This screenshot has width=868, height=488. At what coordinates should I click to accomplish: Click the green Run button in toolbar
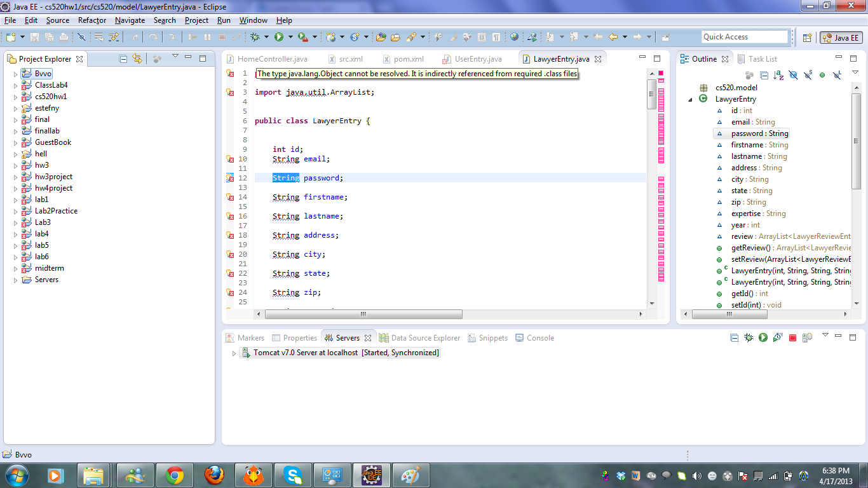(x=278, y=37)
